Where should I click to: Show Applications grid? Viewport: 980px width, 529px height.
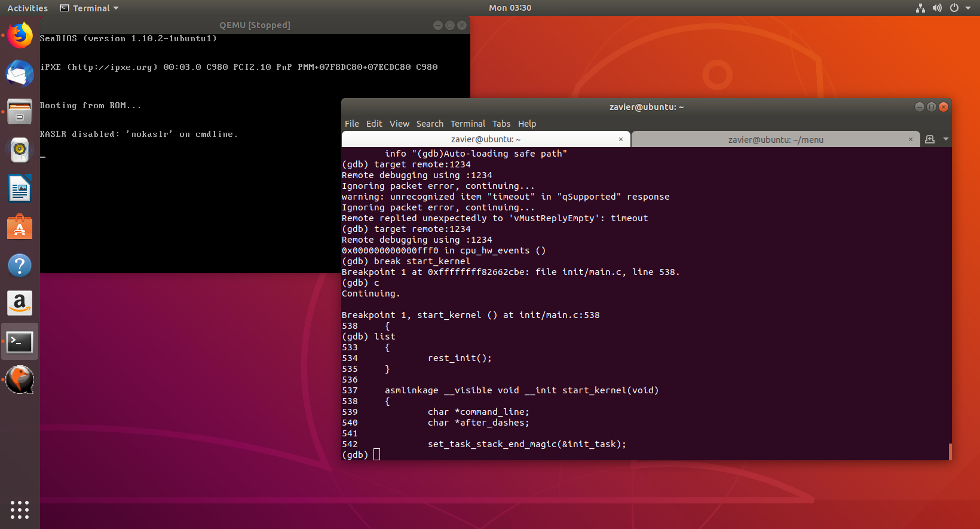coord(20,509)
